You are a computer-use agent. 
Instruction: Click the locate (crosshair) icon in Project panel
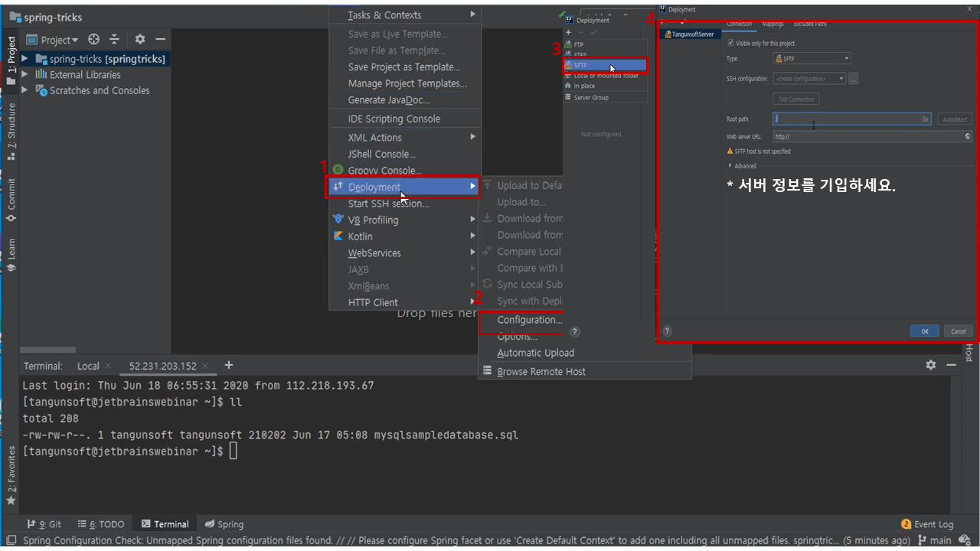(x=93, y=39)
